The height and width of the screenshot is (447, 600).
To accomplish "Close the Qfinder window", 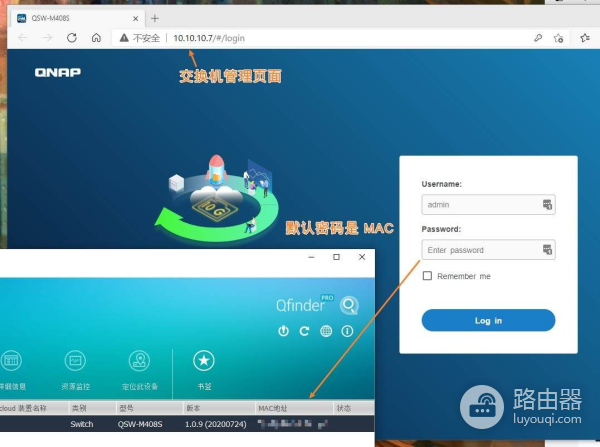I will click(362, 257).
